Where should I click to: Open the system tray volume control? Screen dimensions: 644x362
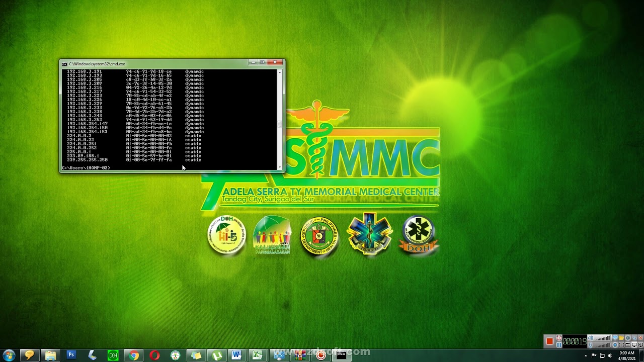pos(610,355)
